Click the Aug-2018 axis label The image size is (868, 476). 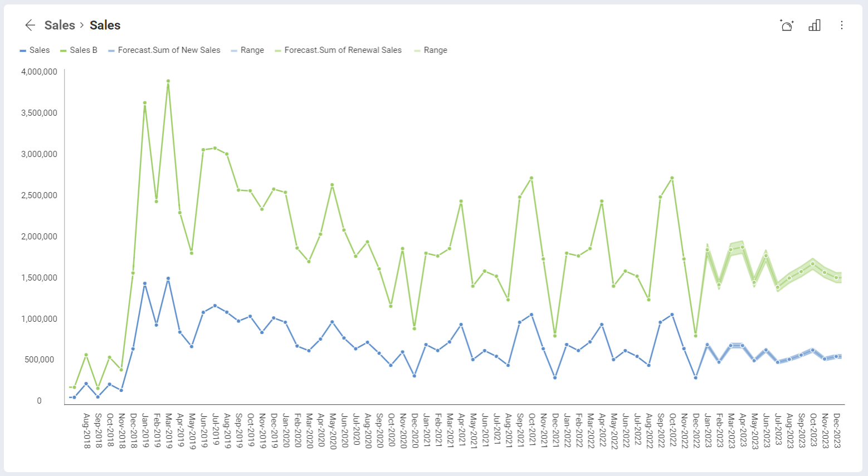click(86, 431)
